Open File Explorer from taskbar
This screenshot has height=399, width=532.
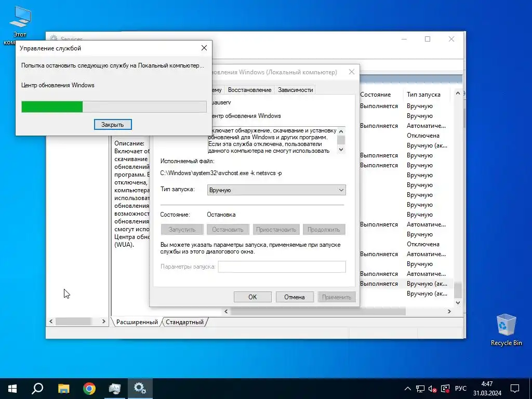point(63,389)
